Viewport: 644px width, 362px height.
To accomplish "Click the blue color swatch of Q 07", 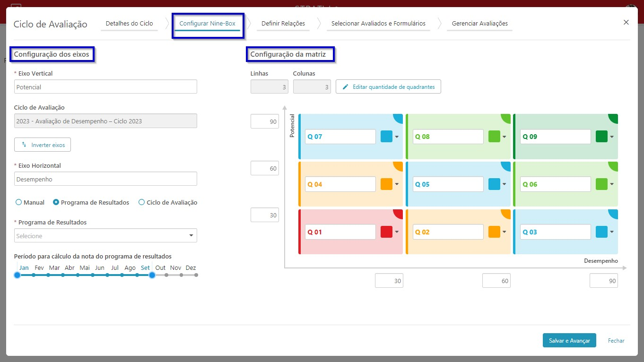I will coord(387,137).
